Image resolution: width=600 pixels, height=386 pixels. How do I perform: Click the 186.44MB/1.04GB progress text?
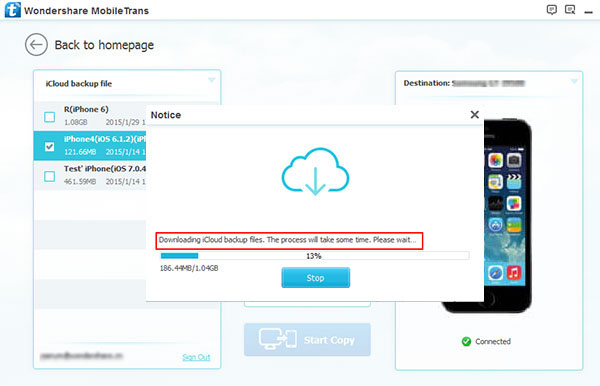189,268
